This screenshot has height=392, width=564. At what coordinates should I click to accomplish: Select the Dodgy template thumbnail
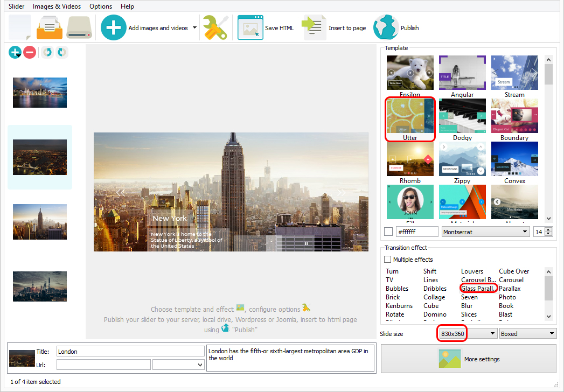coord(463,116)
